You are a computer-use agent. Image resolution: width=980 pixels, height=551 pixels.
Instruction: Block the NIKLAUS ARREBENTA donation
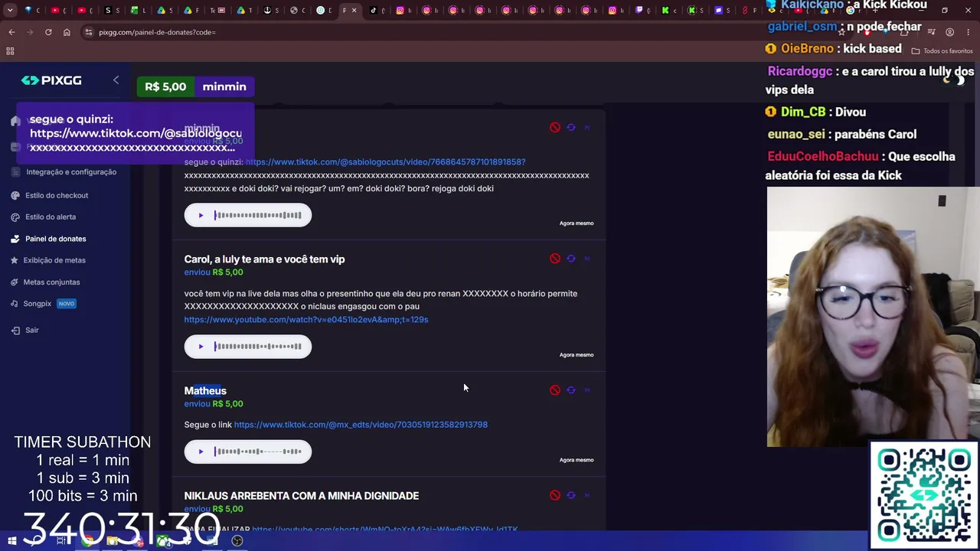tap(555, 495)
